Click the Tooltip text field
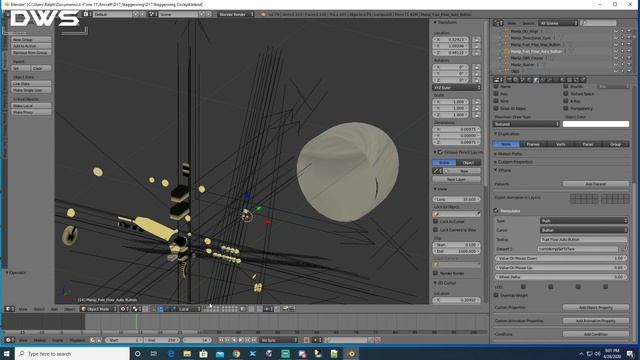The height and width of the screenshot is (360, 640). coord(583,240)
